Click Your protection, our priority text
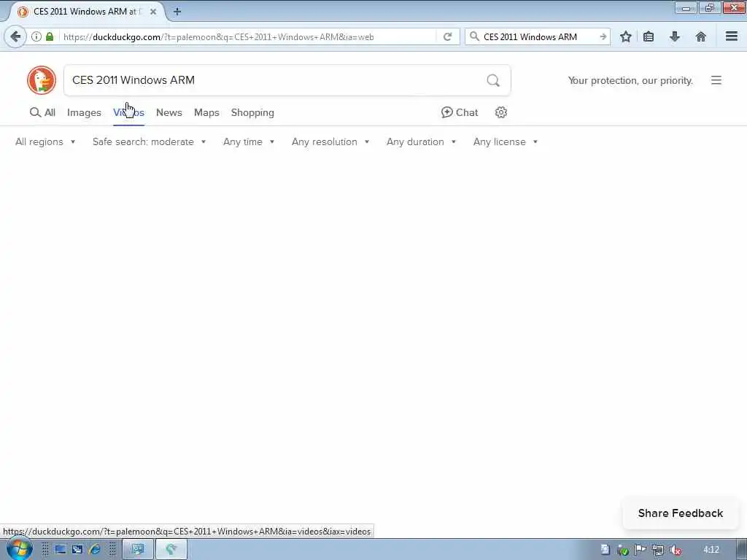 [x=630, y=80]
